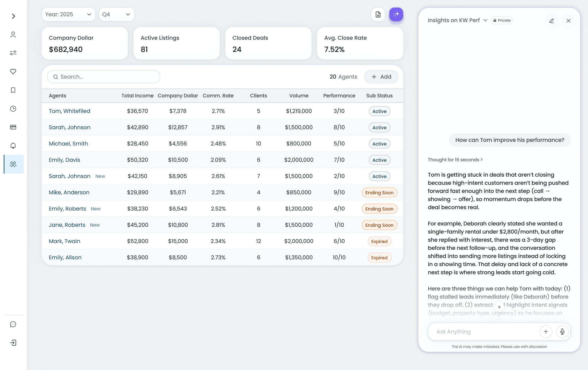The width and height of the screenshot is (588, 370).
Task: Click the plus attachment button in chat
Action: [546, 332]
